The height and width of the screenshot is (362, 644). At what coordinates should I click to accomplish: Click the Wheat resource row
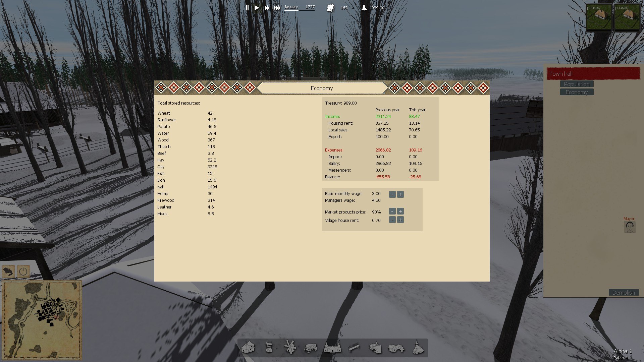(187, 113)
